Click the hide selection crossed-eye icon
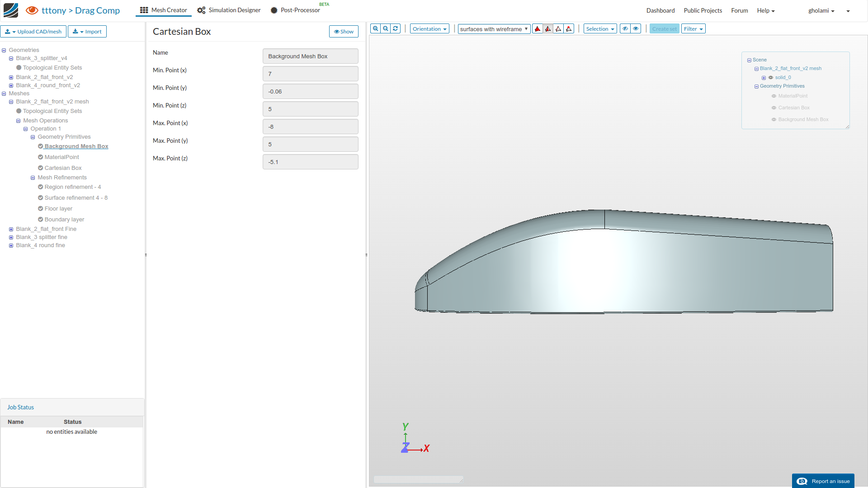The width and height of the screenshot is (868, 488). point(625,28)
